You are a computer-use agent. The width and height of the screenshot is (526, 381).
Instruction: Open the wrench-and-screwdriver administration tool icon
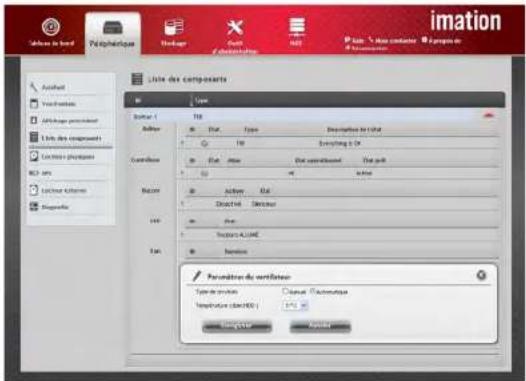click(235, 28)
